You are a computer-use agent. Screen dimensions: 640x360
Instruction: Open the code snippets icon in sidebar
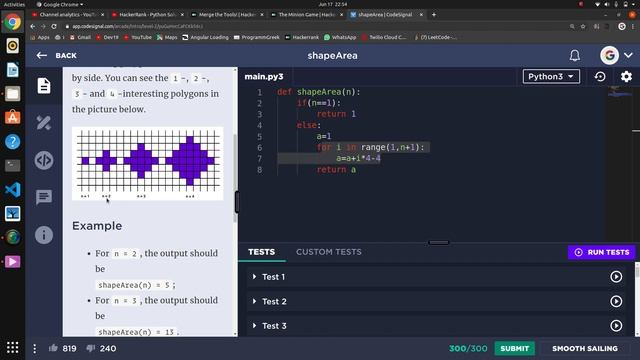click(44, 160)
